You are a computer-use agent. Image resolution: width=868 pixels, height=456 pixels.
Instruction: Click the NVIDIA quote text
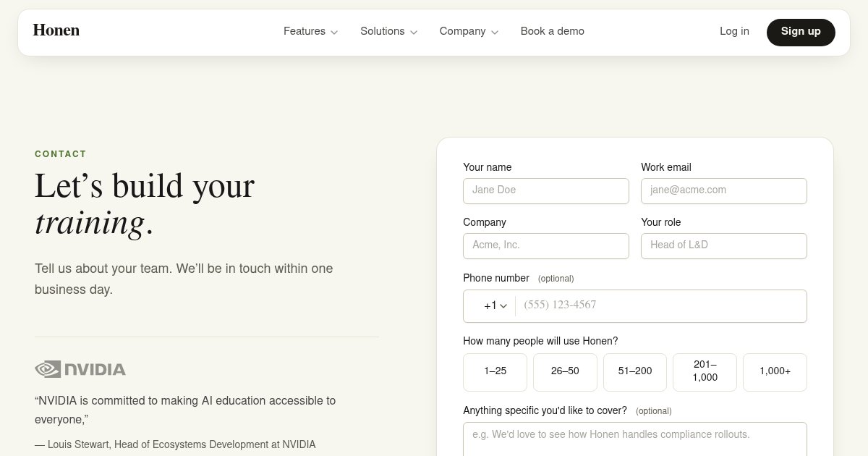pos(185,410)
